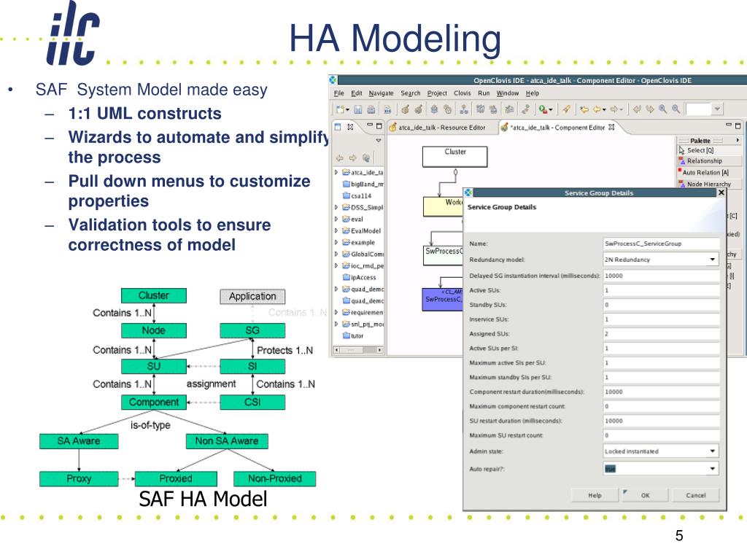
Task: Close the Service Group Details dialog
Action: tap(721, 192)
